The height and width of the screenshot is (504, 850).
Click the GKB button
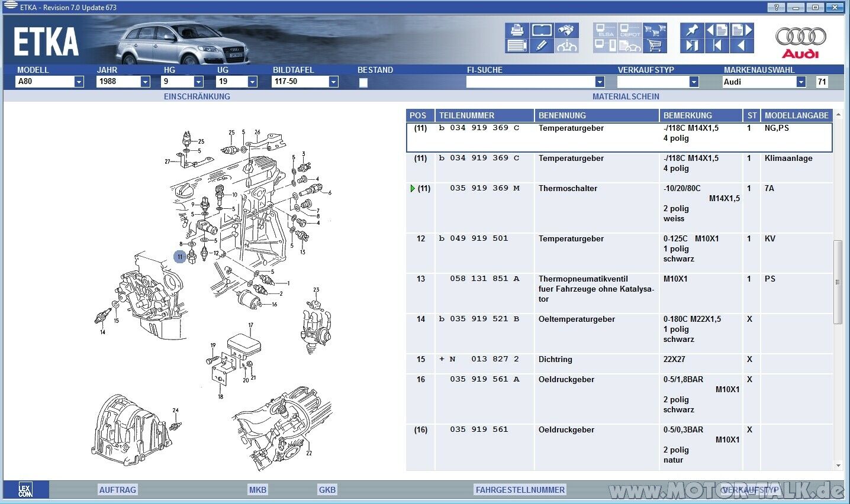pos(327,490)
